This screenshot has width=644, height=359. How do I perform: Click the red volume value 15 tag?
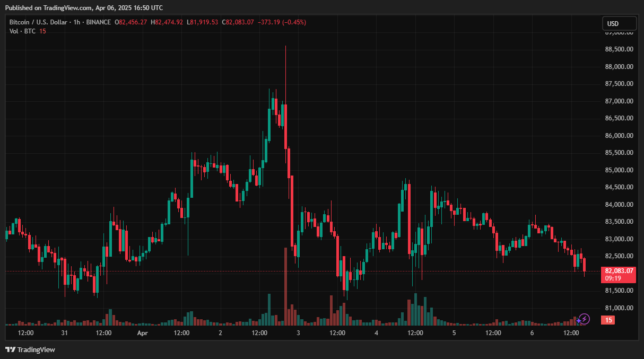[608, 320]
